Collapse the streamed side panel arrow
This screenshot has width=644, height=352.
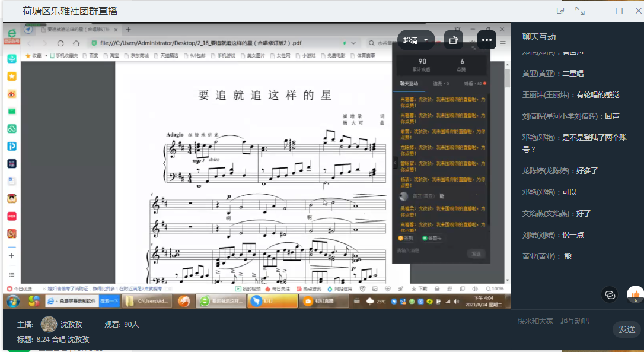tap(396, 161)
